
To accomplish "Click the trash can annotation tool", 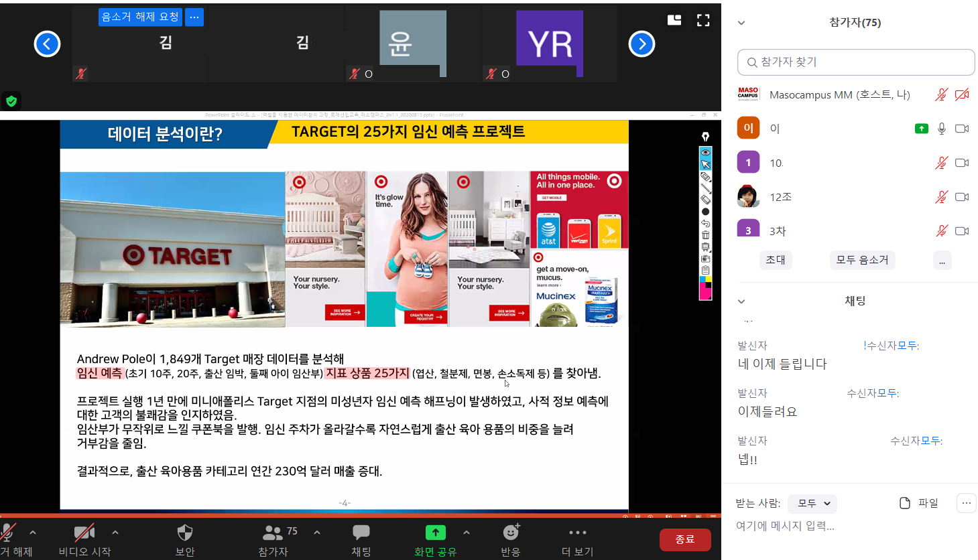I will pyautogui.click(x=705, y=235).
